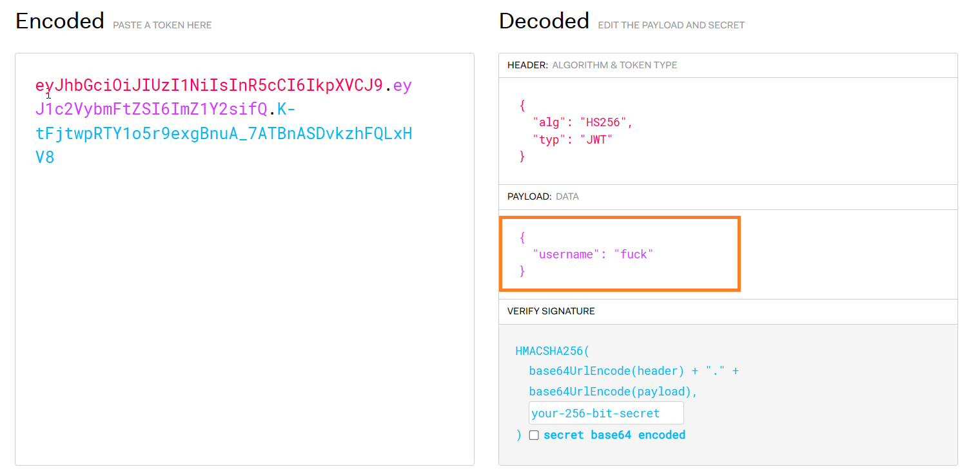Click the HMACSHA256( function text

coord(552,351)
